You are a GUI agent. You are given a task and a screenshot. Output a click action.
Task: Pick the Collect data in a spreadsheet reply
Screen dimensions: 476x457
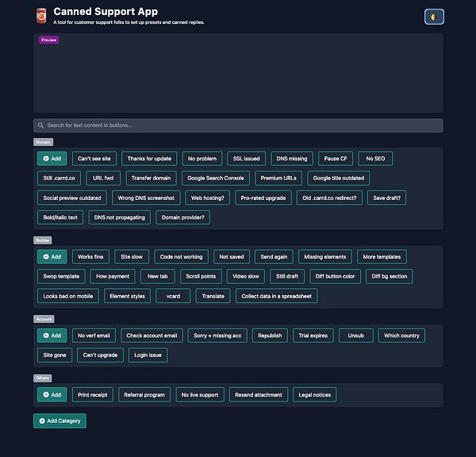tap(277, 296)
